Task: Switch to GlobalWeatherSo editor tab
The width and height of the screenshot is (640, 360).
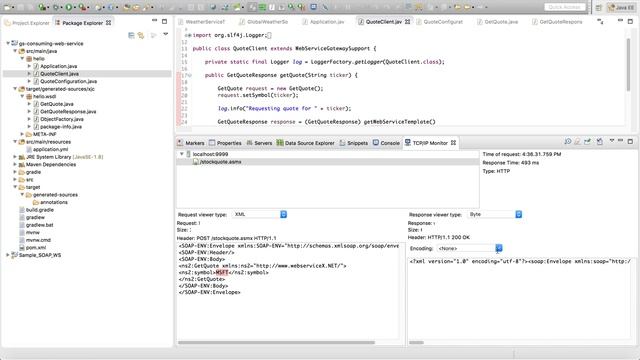Action: pyautogui.click(x=264, y=22)
